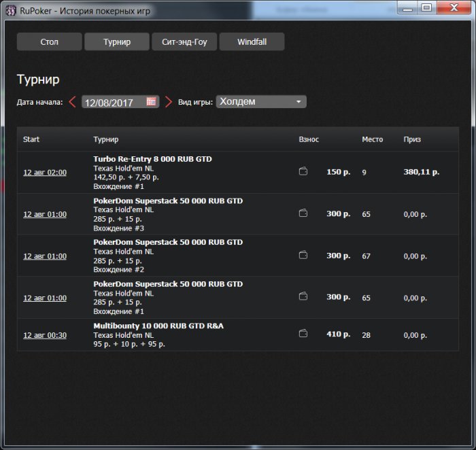
Task: Click the Приз column header
Action: pyautogui.click(x=412, y=139)
